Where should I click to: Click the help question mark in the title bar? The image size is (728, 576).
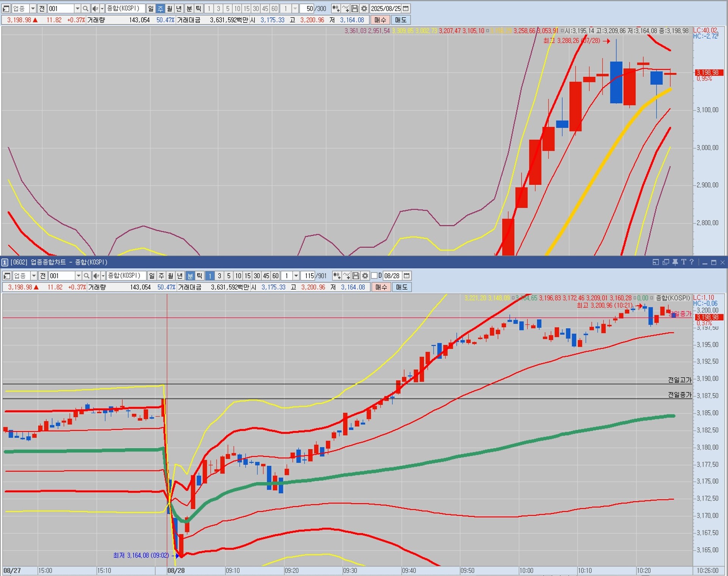[x=692, y=262]
